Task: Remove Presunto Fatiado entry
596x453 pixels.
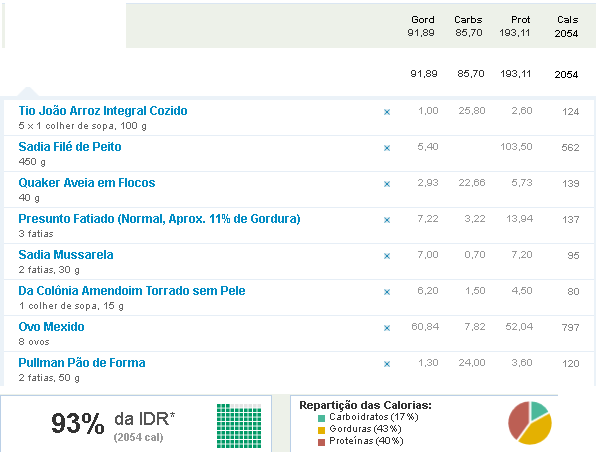Action: click(387, 220)
